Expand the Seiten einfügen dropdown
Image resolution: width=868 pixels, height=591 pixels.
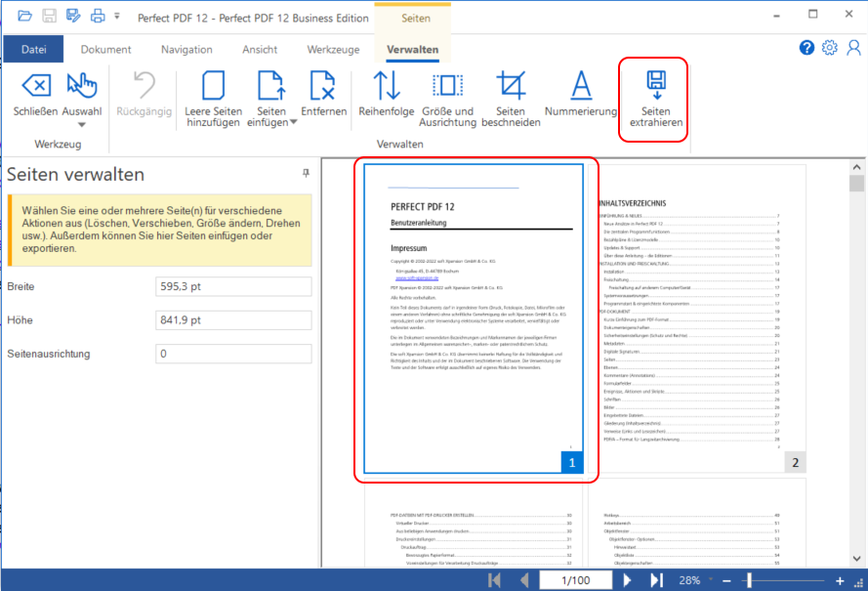tap(294, 123)
